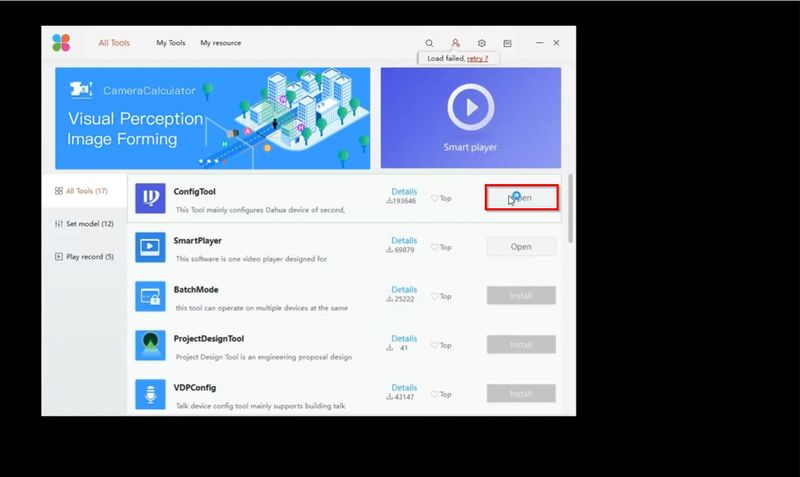Click the feedback note icon in header
The width and height of the screenshot is (800, 477).
pyautogui.click(x=507, y=43)
